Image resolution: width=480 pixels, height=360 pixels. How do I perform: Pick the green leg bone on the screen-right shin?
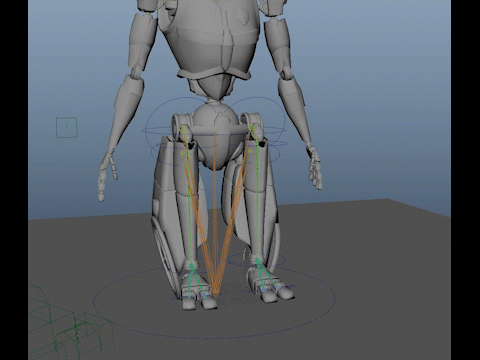(x=257, y=203)
